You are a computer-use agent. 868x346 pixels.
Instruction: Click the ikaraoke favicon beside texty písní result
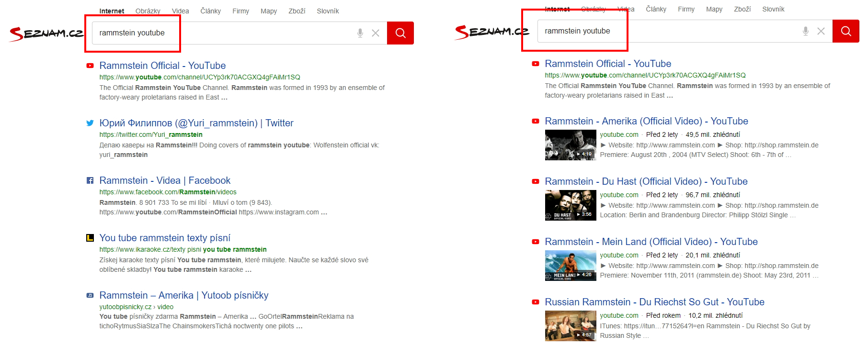90,238
